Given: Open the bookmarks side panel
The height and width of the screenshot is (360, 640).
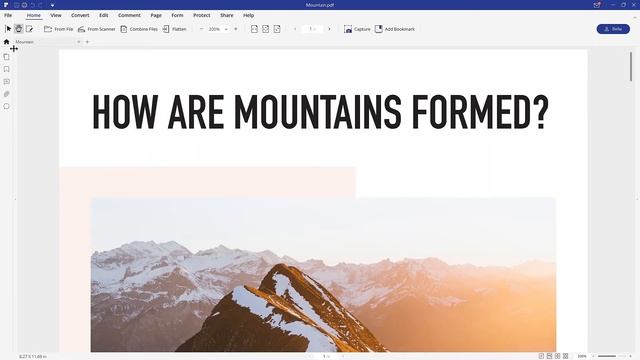Looking at the screenshot, I should [x=7, y=69].
